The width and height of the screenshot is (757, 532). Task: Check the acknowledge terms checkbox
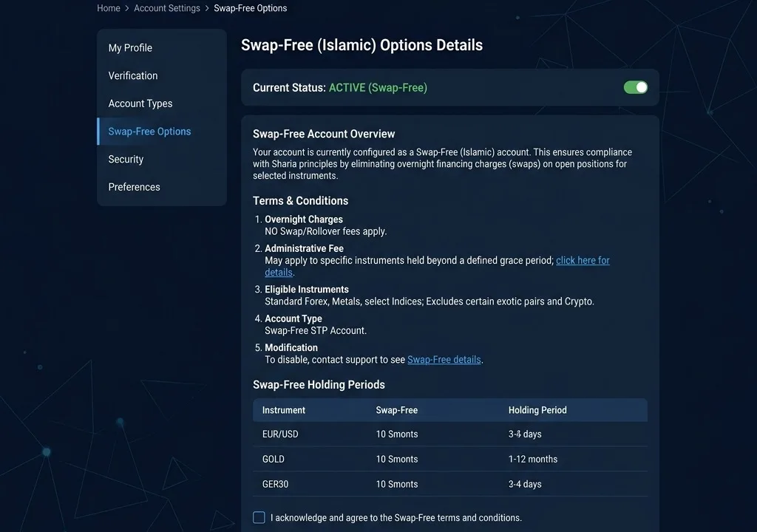pos(259,517)
